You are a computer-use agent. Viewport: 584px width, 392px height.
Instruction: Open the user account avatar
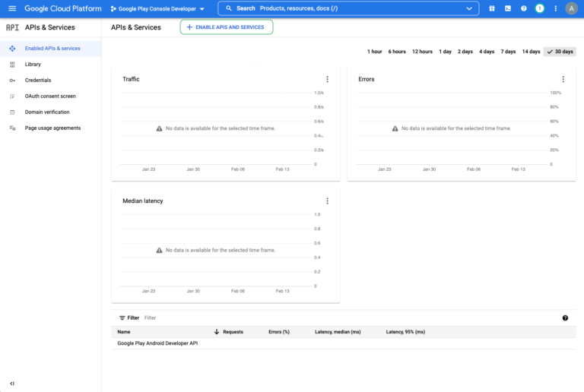click(x=571, y=8)
